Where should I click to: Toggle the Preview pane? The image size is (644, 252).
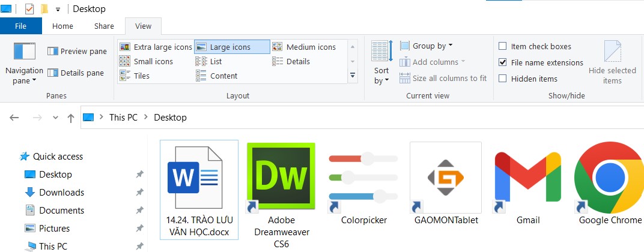pyautogui.click(x=77, y=52)
